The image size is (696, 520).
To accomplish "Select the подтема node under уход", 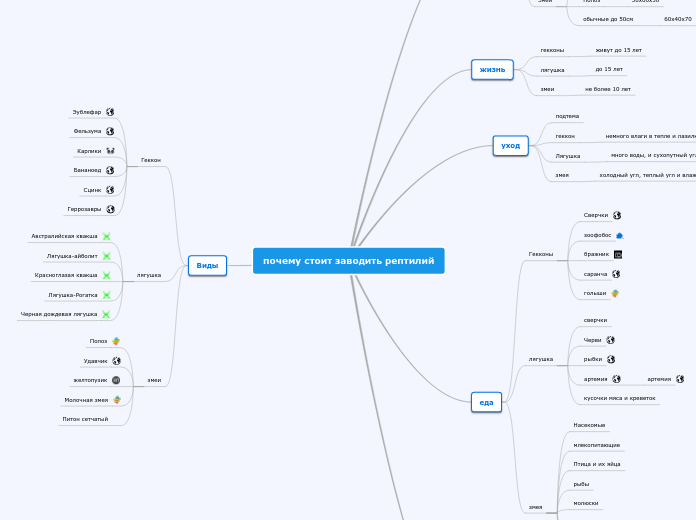I will coord(567,116).
